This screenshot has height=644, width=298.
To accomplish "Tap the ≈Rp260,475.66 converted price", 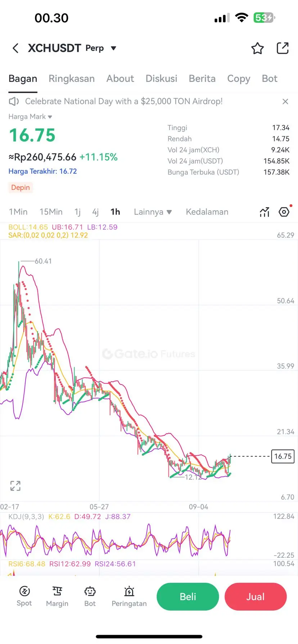I will (x=42, y=157).
